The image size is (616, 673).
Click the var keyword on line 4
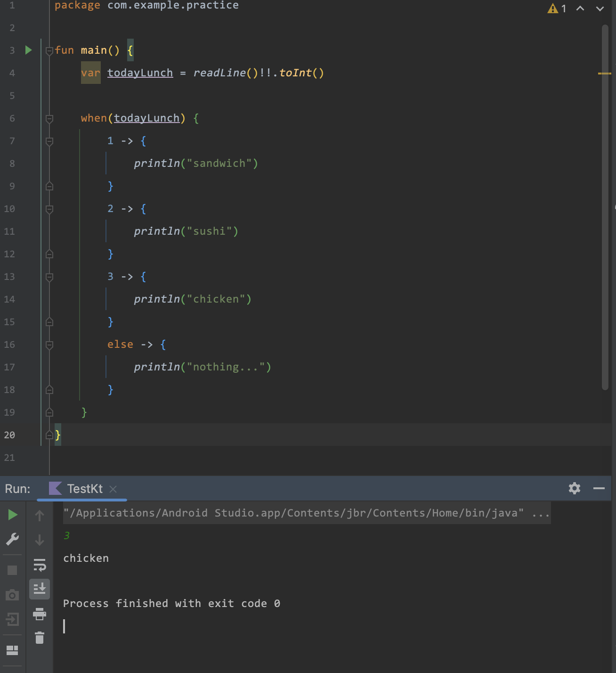(90, 73)
